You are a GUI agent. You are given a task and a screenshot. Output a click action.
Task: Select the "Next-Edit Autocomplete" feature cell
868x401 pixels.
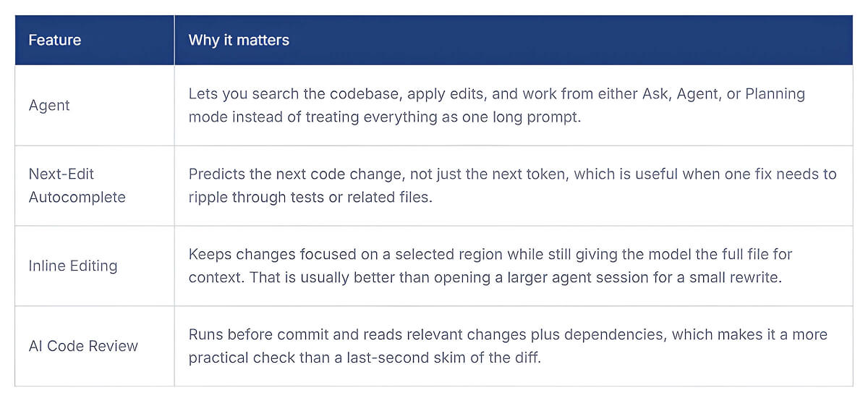pyautogui.click(x=77, y=185)
